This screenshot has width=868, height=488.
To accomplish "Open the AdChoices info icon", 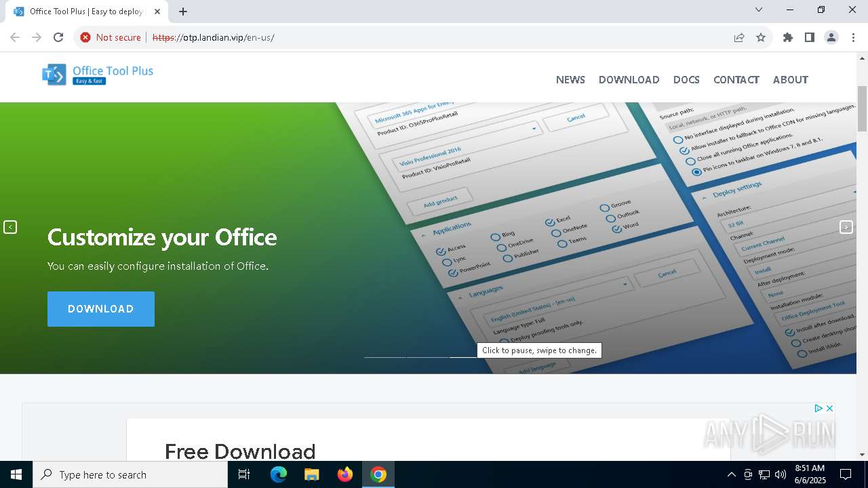I will [818, 408].
